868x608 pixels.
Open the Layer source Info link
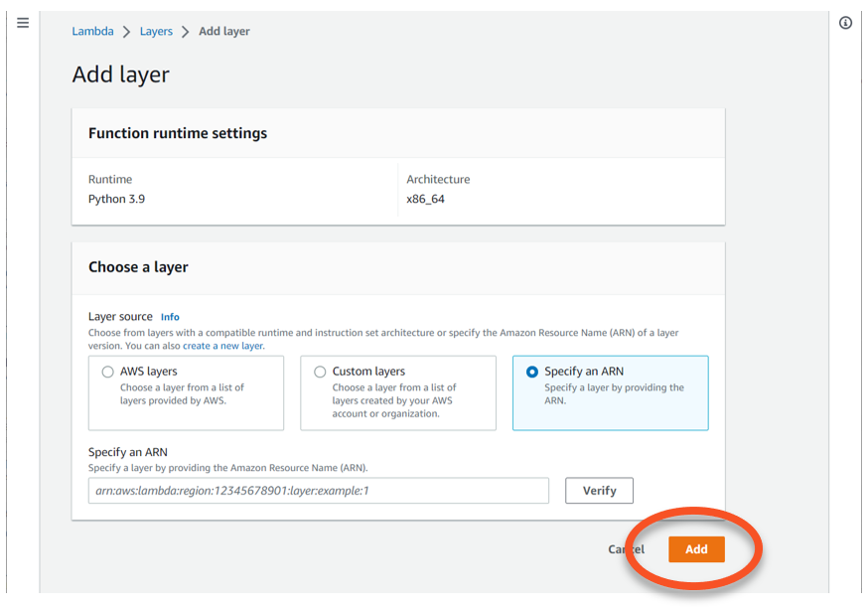coord(170,317)
